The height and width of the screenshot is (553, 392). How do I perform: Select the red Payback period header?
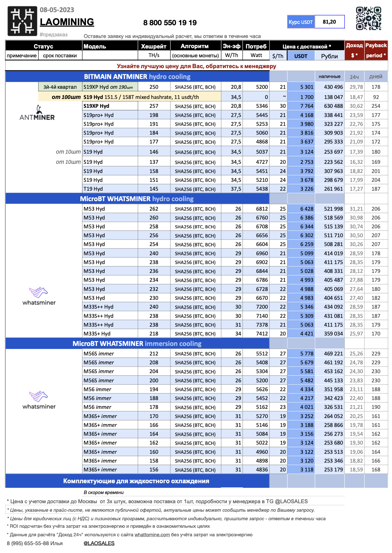click(x=376, y=50)
